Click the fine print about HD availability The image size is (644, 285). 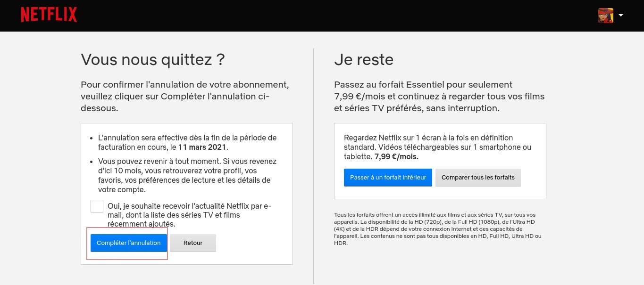(x=437, y=229)
